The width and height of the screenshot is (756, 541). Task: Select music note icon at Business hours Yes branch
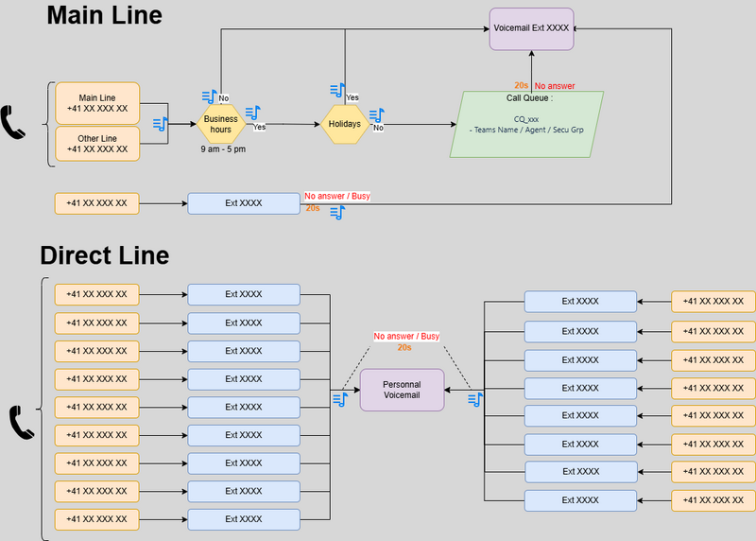[x=252, y=113]
